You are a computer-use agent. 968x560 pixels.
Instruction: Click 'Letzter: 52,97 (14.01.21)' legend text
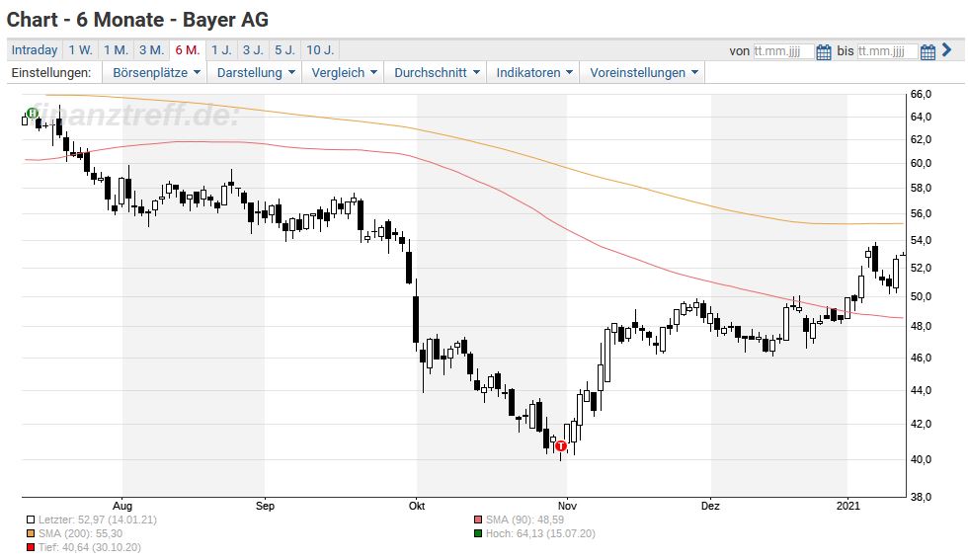pos(98,520)
